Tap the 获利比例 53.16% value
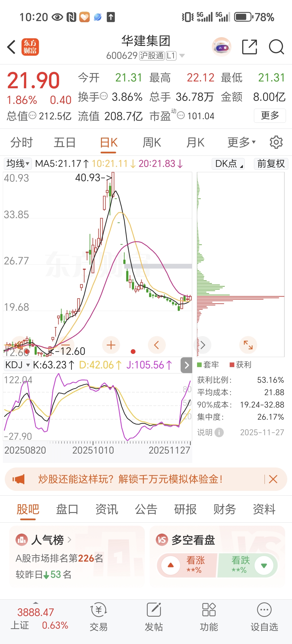This screenshot has height=644, width=292. pos(271,380)
